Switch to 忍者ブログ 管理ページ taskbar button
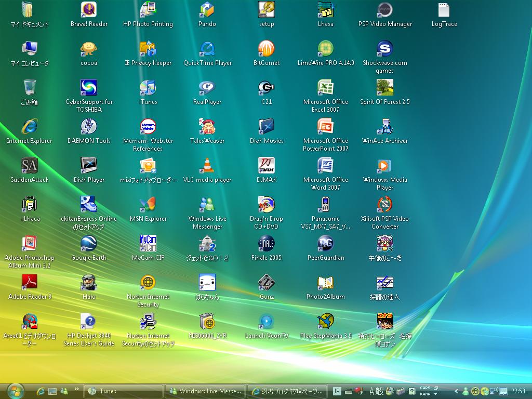The width and height of the screenshot is (532, 399). click(x=287, y=391)
